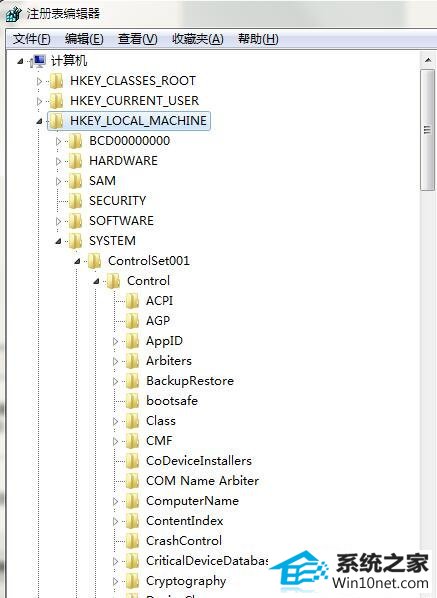Click the AppID folder icon
Viewport: 437px width, 598px height.
pyautogui.click(x=133, y=341)
